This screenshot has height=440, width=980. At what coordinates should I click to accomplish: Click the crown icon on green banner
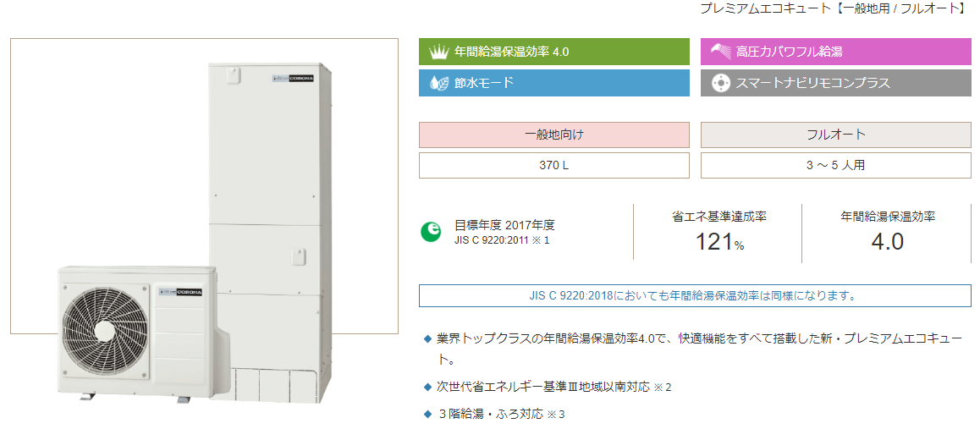438,52
